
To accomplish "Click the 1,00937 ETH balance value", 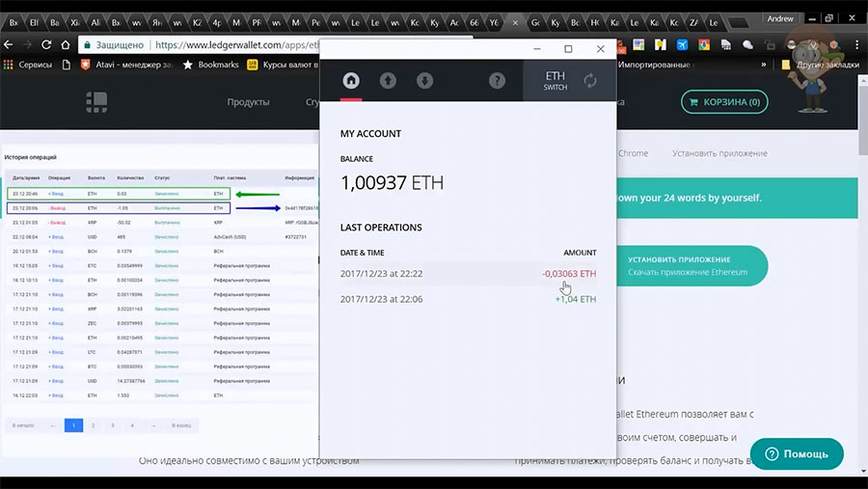I will coord(392,182).
